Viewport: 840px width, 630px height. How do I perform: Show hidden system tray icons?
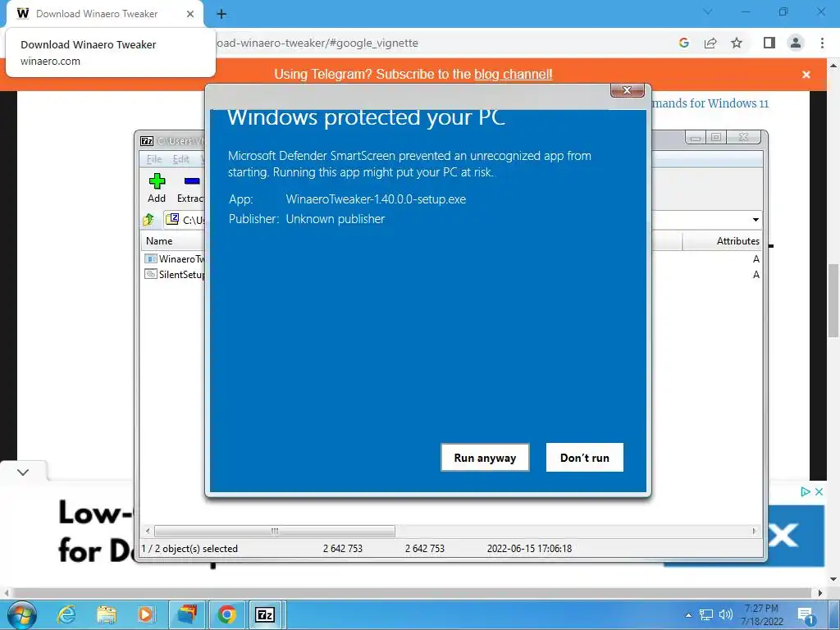click(x=688, y=615)
